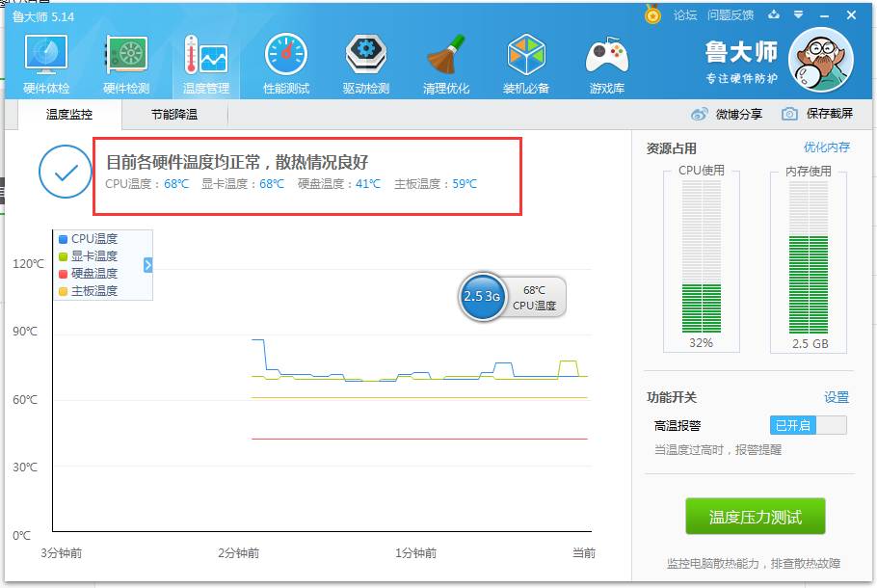This screenshot has height=588, width=877.
Task: Open the 清理优化 broom icon
Action: click(x=446, y=64)
